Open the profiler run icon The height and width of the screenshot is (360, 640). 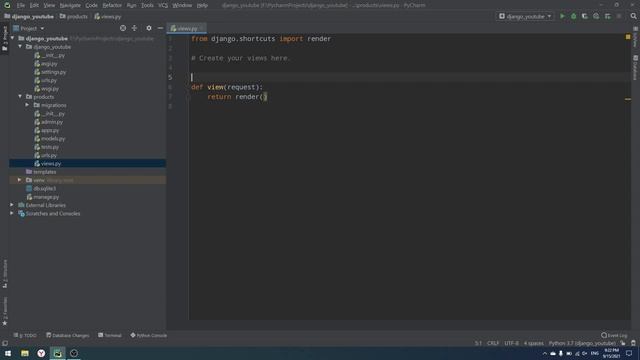tap(596, 16)
